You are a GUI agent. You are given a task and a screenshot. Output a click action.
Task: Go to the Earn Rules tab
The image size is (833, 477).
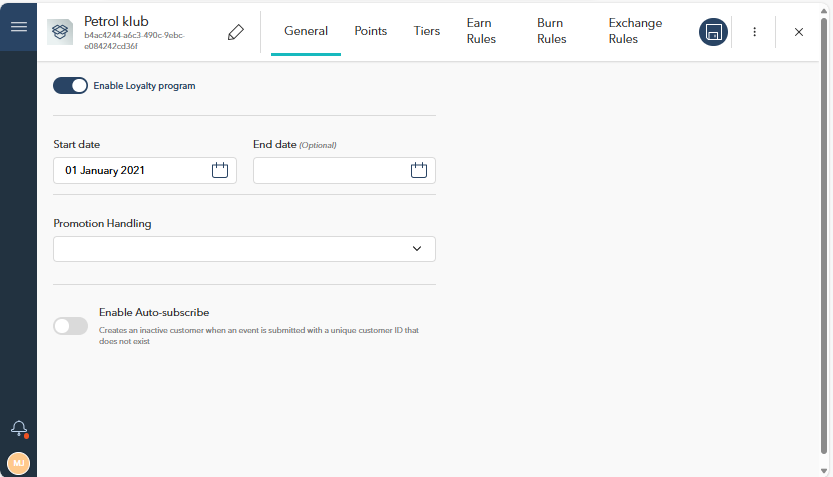(481, 31)
